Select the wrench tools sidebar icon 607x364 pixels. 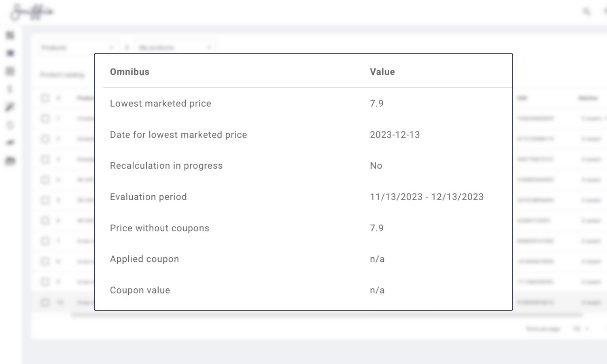click(x=10, y=107)
